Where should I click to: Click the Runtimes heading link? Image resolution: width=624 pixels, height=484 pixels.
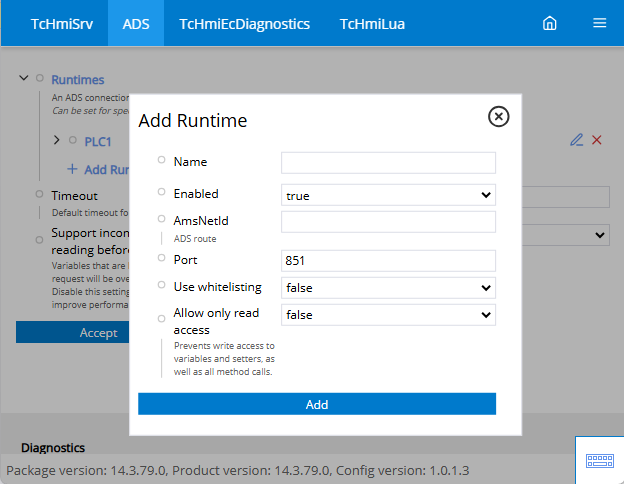[78, 80]
